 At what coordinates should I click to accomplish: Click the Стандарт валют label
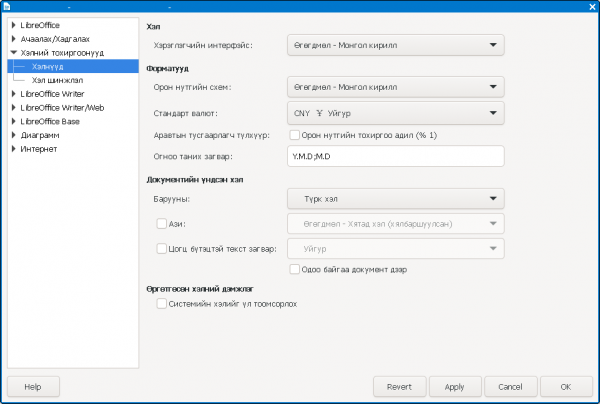pos(186,113)
